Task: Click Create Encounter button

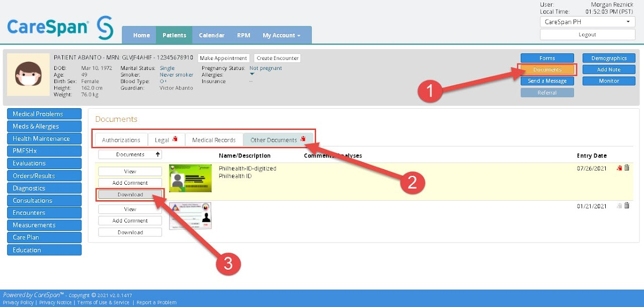Action: point(277,58)
